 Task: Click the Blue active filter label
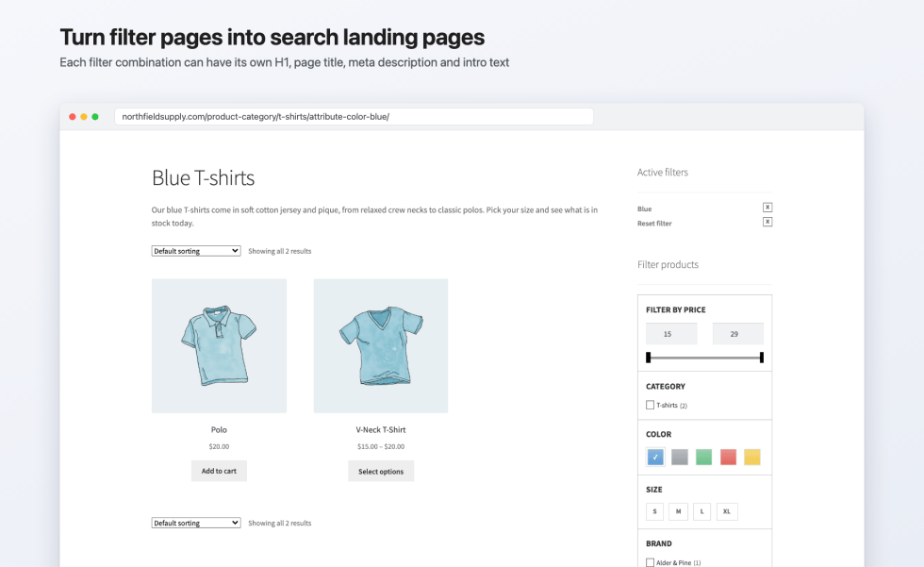[644, 208]
